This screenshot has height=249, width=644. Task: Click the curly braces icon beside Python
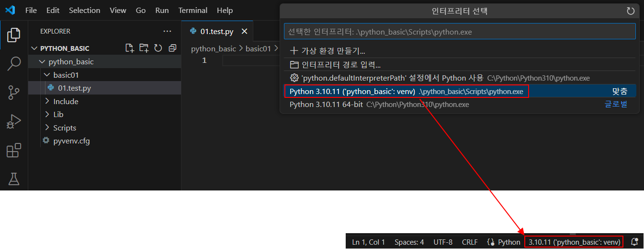(x=490, y=242)
